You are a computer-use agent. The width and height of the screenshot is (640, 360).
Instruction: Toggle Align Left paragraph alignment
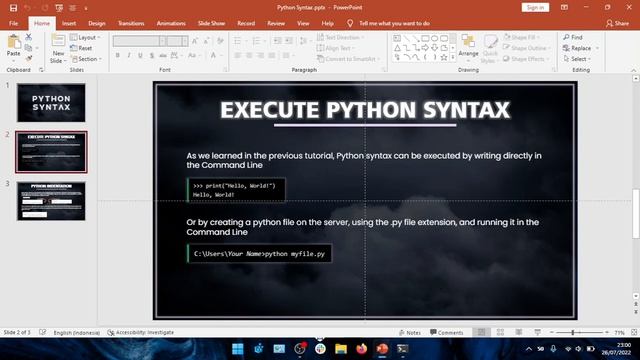click(238, 55)
